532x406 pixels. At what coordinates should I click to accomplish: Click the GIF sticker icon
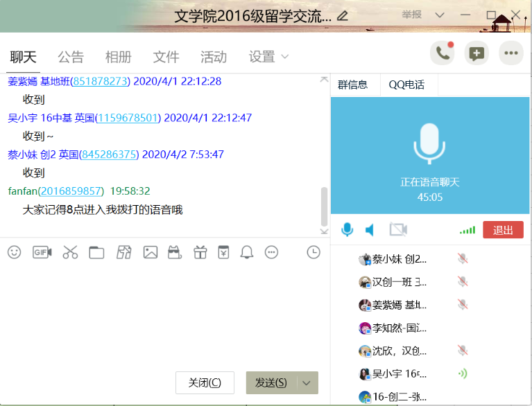coord(42,253)
